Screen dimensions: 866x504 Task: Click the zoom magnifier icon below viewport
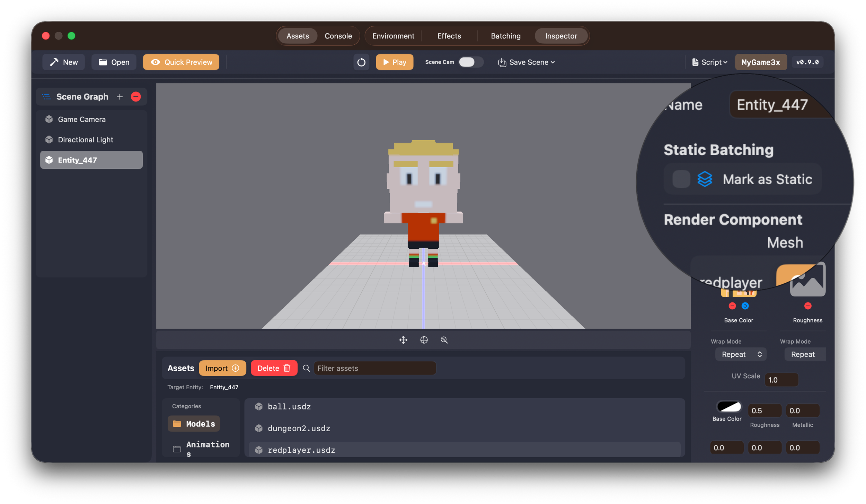[x=444, y=340]
